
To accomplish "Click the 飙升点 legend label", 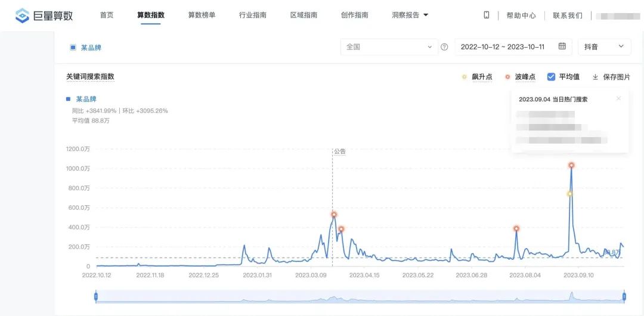I will point(482,77).
